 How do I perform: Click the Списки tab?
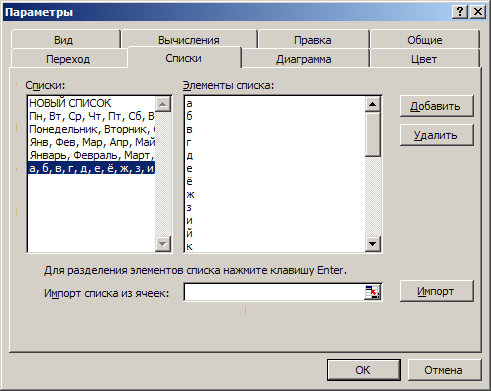coord(184,58)
